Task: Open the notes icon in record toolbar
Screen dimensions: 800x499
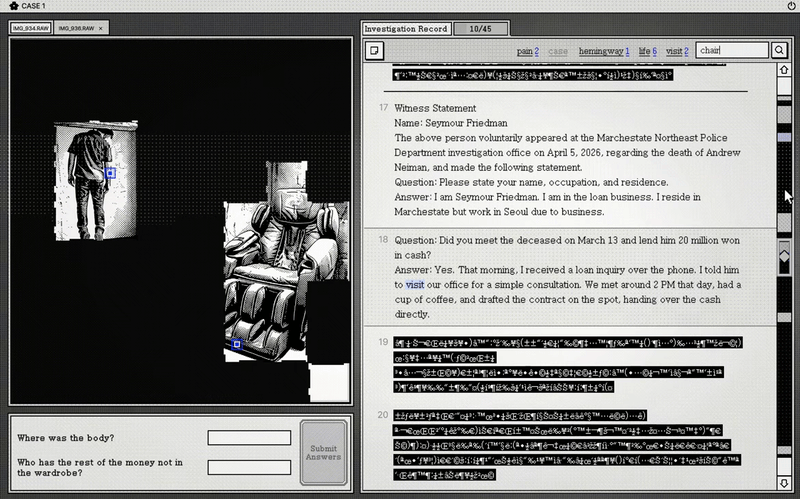Action: point(374,51)
